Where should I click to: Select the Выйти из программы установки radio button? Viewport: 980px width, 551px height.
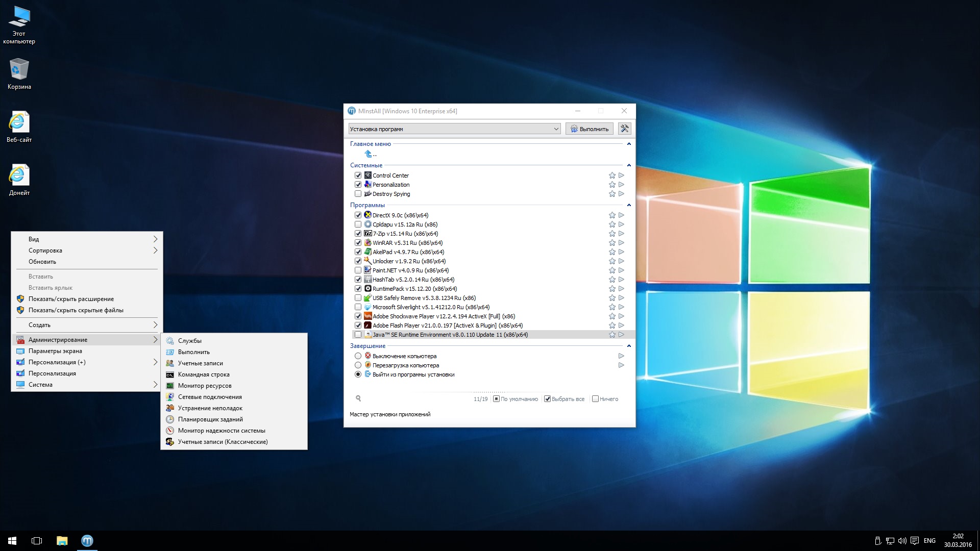click(x=358, y=374)
